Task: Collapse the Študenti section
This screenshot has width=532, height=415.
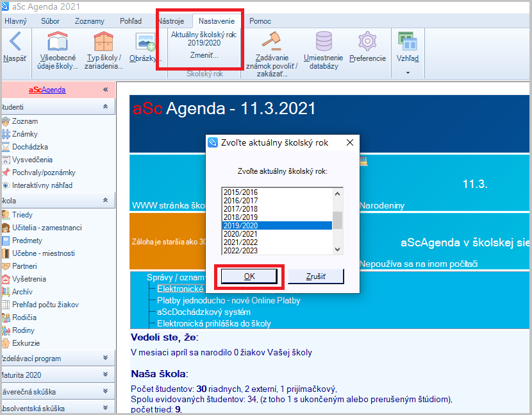Action: click(x=106, y=106)
